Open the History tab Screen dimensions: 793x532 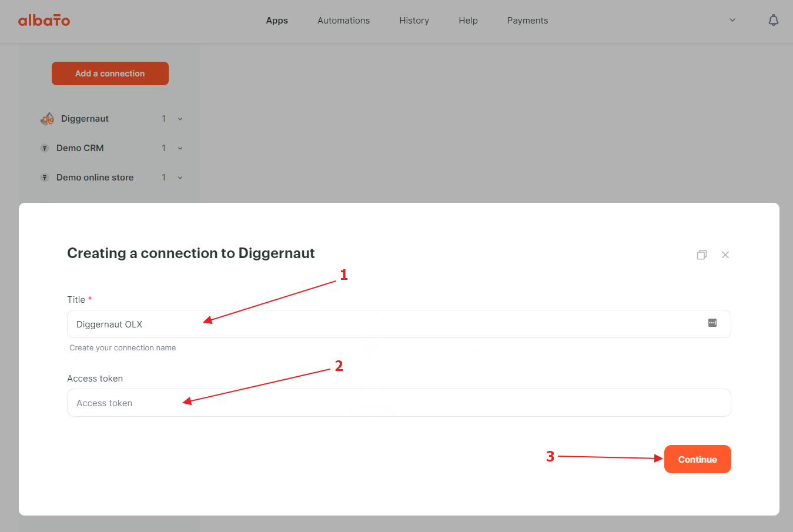pos(414,21)
